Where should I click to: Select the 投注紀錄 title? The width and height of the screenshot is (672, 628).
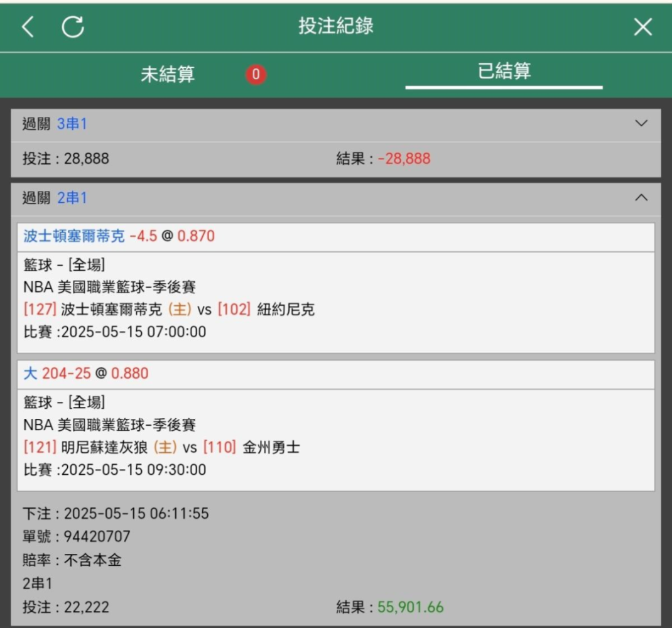(336, 26)
